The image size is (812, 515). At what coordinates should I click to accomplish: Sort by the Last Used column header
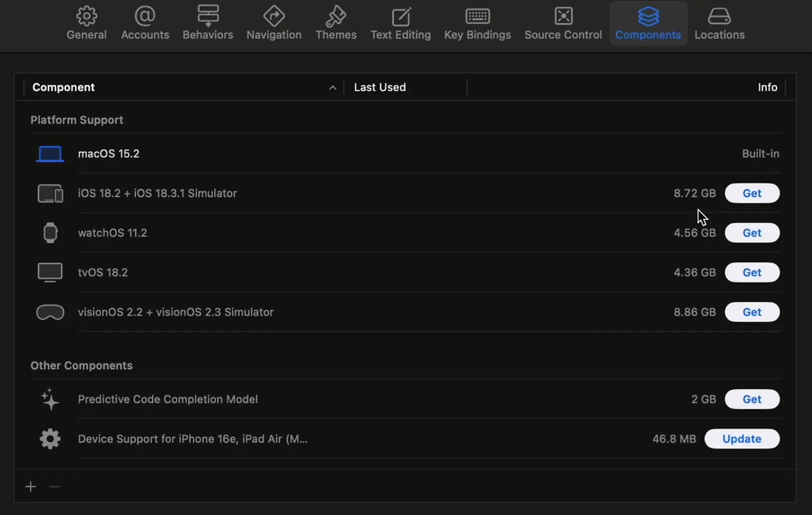point(379,88)
